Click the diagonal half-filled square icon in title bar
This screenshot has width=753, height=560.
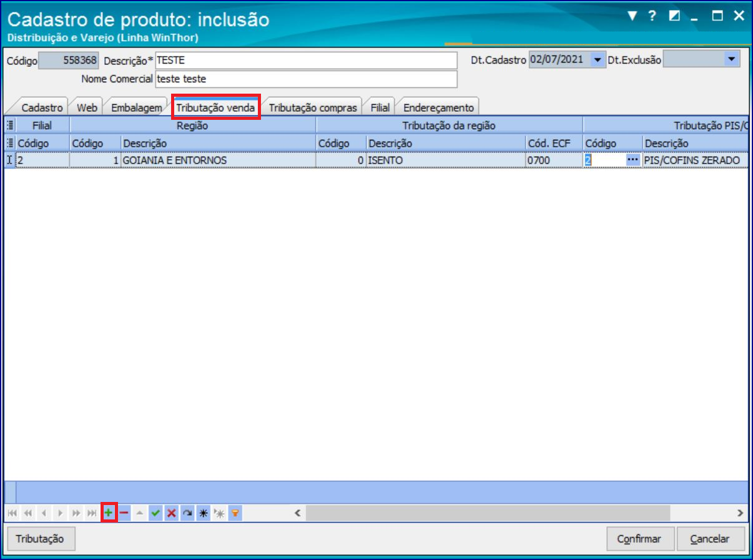tap(674, 16)
